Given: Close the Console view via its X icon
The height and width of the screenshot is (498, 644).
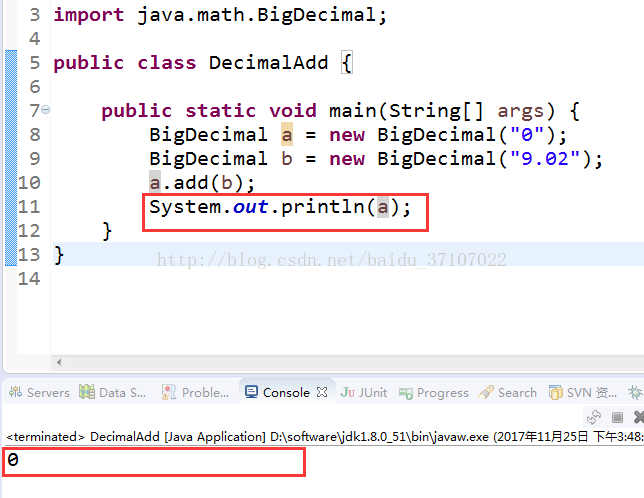Looking at the screenshot, I should click(322, 392).
